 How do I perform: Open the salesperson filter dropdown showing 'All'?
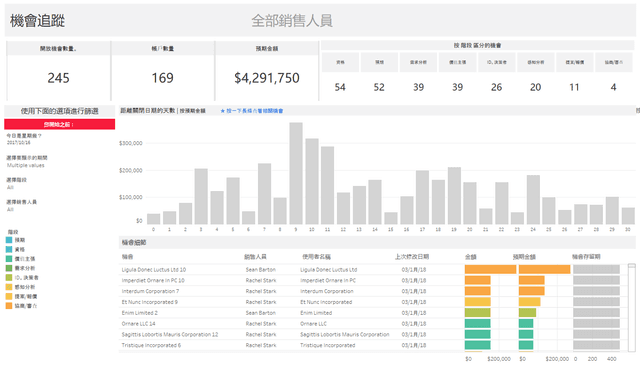pyautogui.click(x=10, y=209)
